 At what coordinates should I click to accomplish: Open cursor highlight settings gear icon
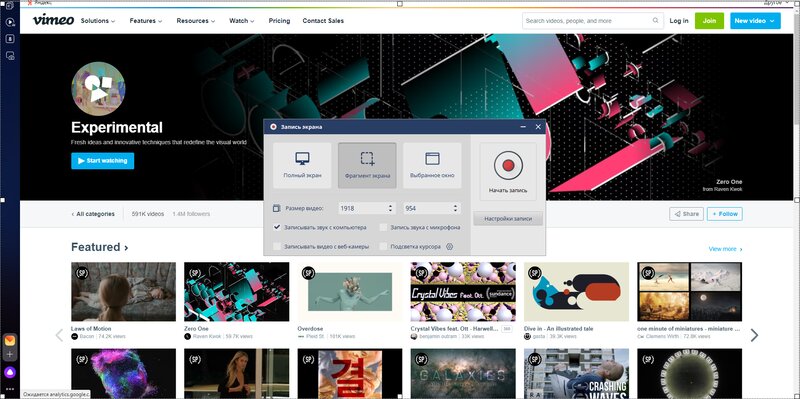(x=449, y=246)
